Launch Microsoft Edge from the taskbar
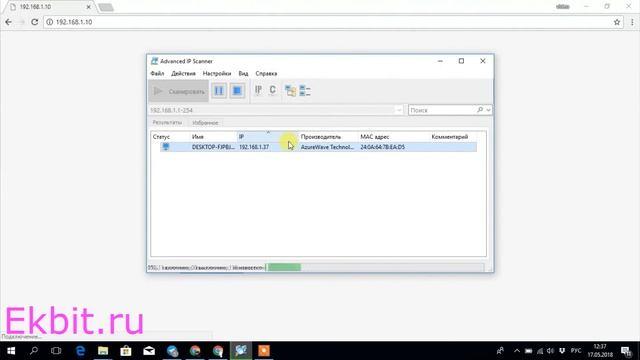This screenshot has width=640, height=360. tap(80, 351)
